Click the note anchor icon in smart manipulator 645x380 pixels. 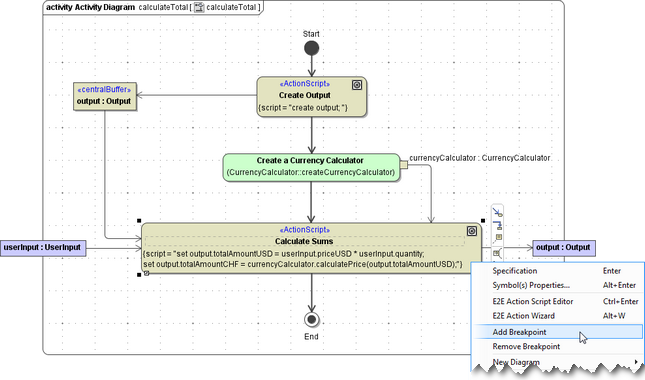498,238
